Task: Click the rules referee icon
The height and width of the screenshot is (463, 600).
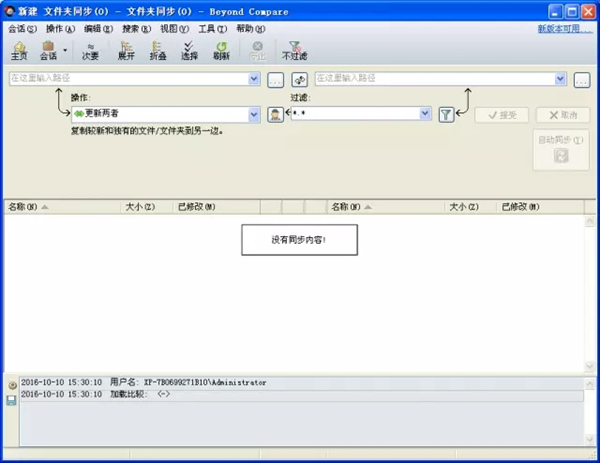Action: (275, 114)
